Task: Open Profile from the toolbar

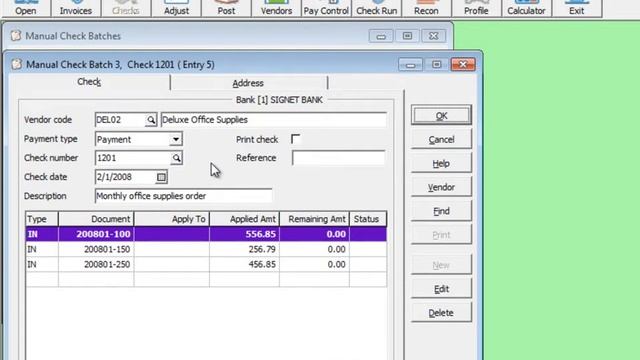Action: (476, 8)
